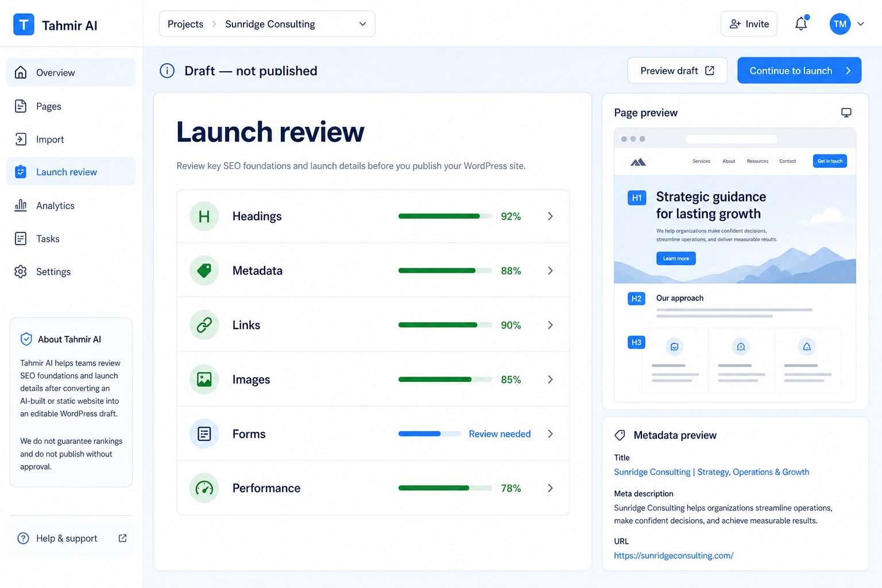The width and height of the screenshot is (882, 588).
Task: Open Analytics in sidebar
Action: (x=71, y=206)
